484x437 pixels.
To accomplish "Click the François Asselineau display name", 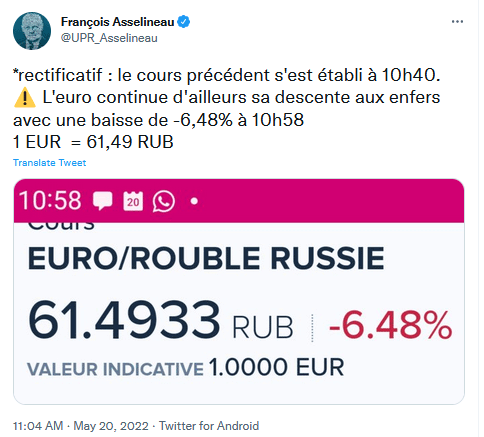I will click(x=118, y=22).
